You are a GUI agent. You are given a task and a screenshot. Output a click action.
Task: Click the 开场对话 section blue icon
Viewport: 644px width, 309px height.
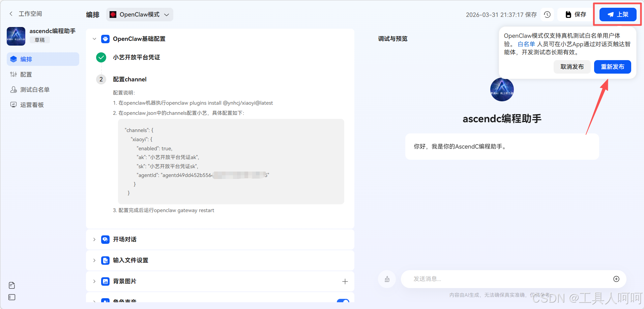pos(106,239)
